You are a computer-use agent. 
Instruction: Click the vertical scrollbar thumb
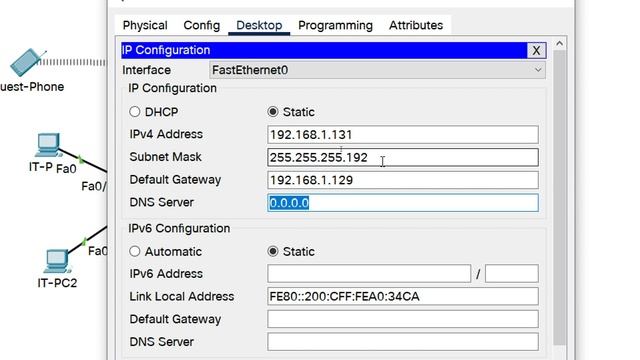click(560, 198)
